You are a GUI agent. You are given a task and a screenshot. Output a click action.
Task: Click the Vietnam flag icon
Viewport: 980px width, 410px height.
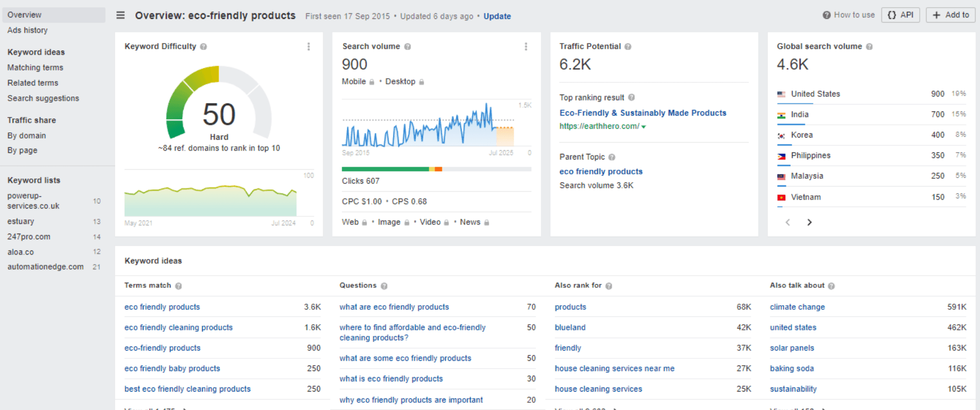781,197
